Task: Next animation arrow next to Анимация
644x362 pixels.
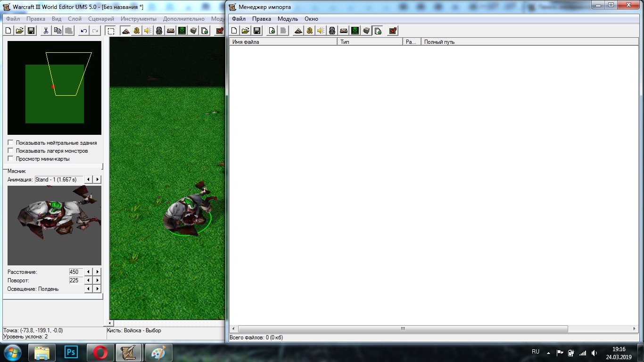Action: point(97,180)
